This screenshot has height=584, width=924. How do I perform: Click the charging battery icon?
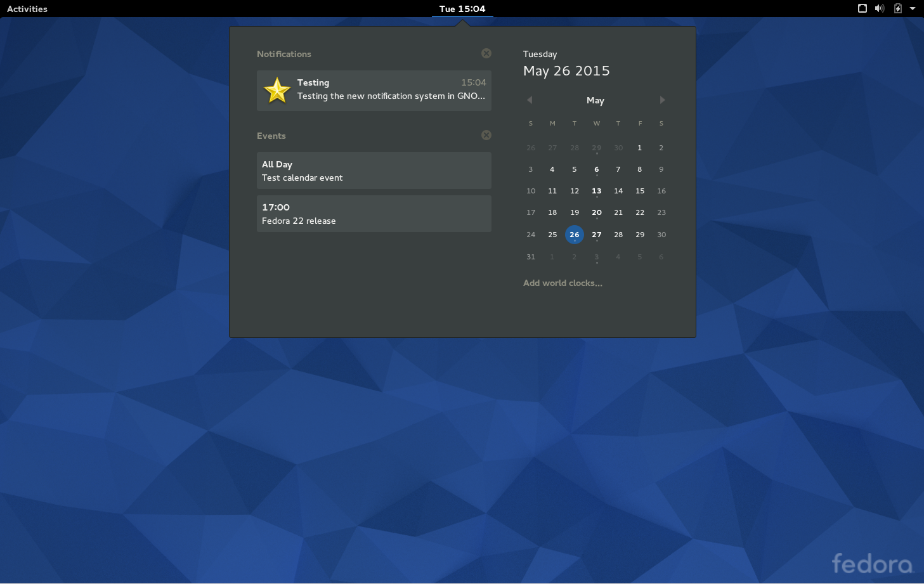click(x=897, y=8)
